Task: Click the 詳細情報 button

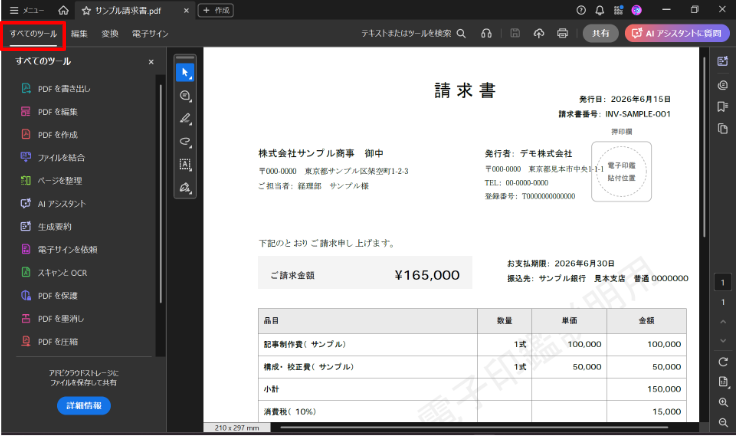Action: [84, 405]
